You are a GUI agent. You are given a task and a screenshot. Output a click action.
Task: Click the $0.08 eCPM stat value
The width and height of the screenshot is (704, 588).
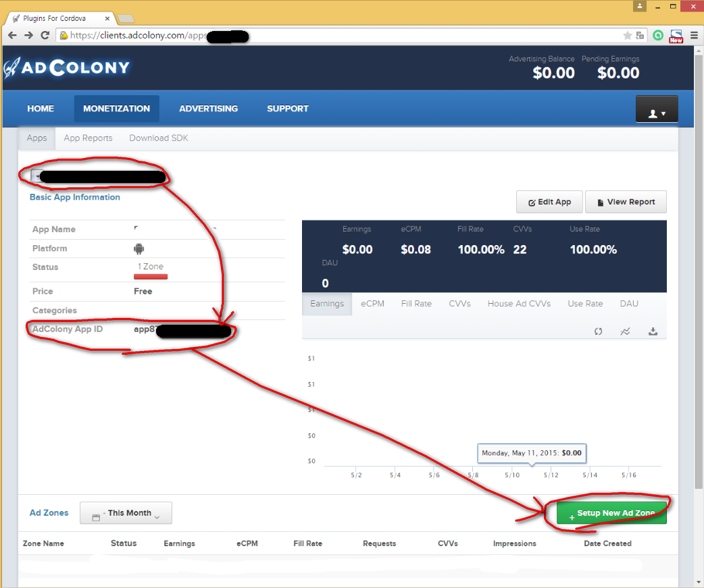pos(416,250)
